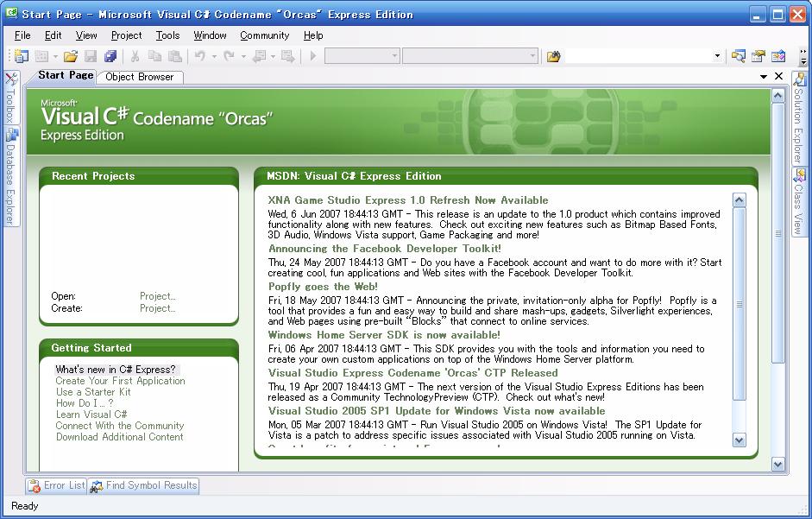This screenshot has width=812, height=519.
Task: Click Connect With the Community link
Action: point(120,426)
